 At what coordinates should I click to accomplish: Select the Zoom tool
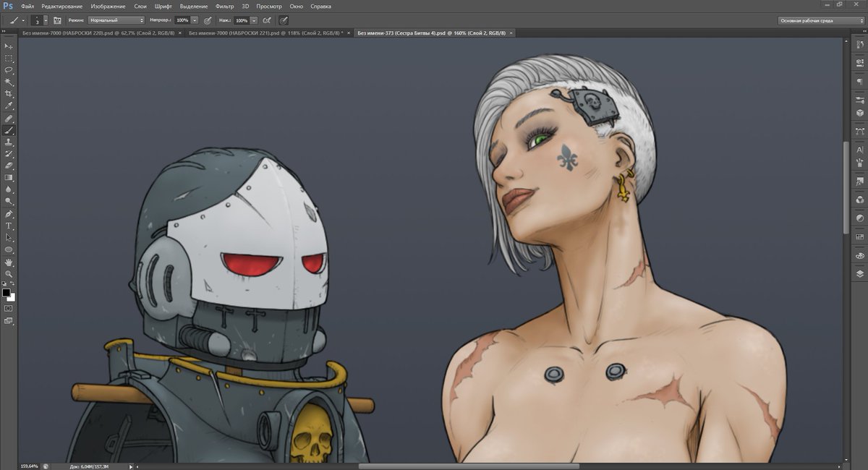(x=9, y=273)
